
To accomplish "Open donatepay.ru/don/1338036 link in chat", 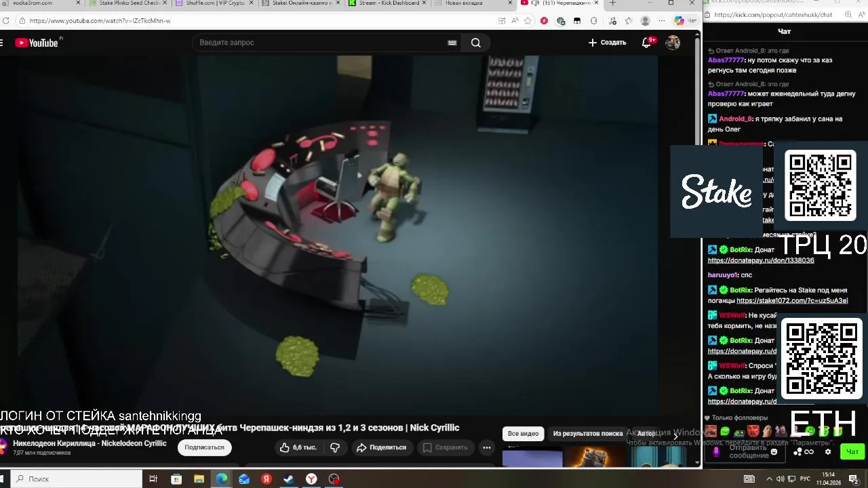I will click(761, 260).
